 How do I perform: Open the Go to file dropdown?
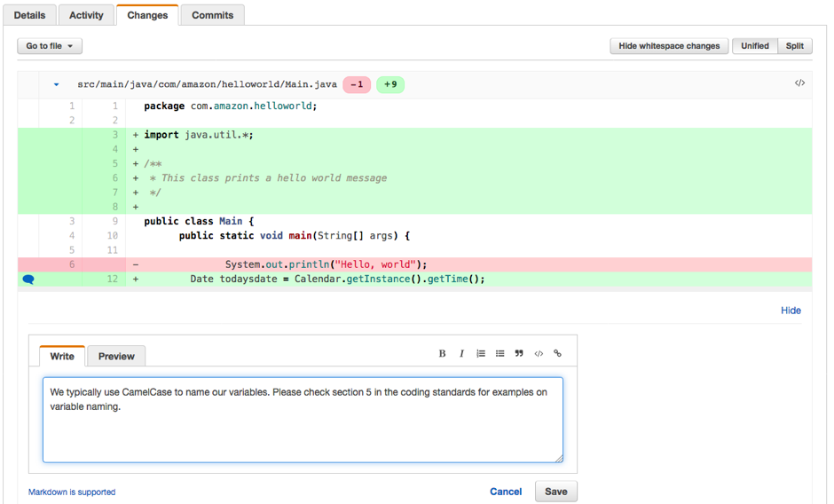pyautogui.click(x=50, y=46)
